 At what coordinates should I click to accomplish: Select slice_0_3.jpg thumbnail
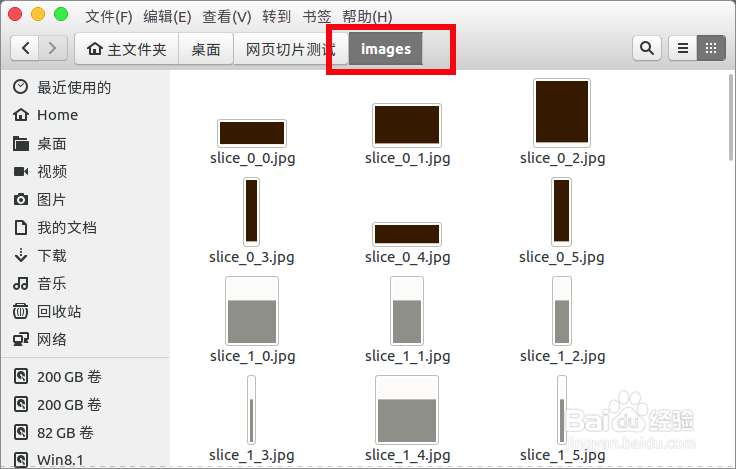(252, 212)
